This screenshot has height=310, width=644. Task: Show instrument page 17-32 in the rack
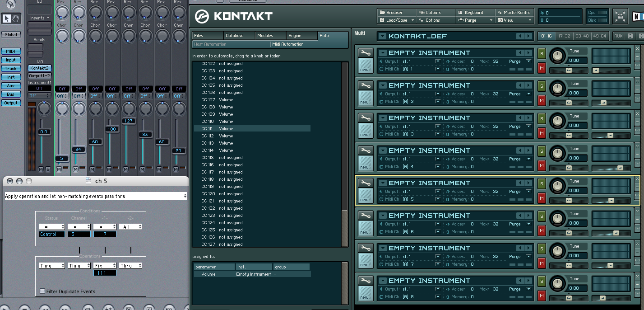(564, 36)
